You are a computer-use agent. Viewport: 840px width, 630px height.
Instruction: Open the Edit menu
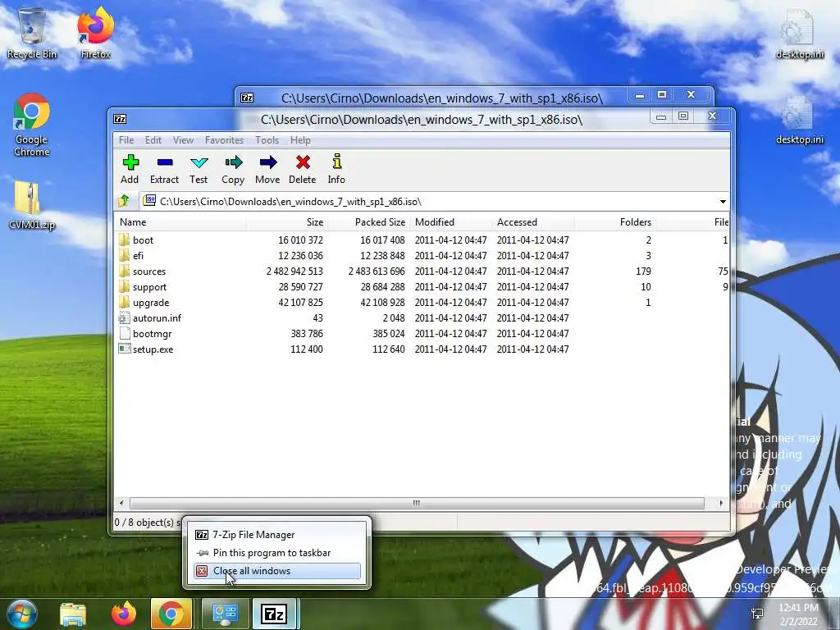click(x=153, y=139)
